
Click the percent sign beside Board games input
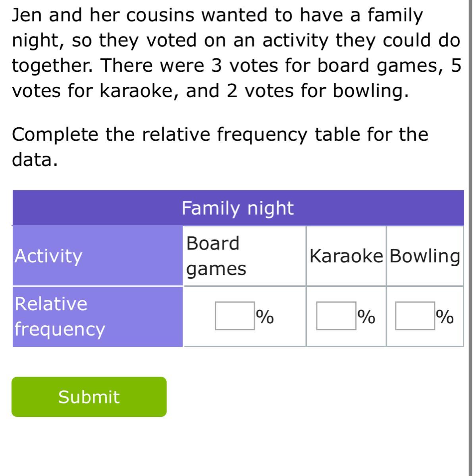[265, 317]
